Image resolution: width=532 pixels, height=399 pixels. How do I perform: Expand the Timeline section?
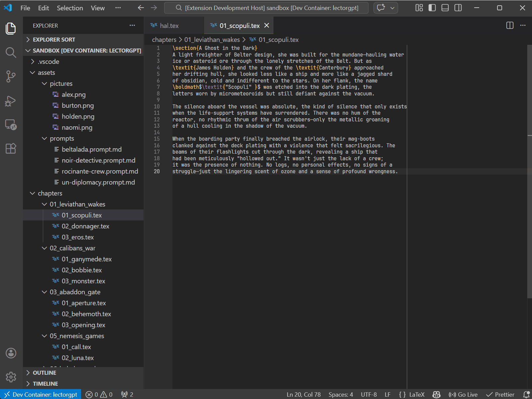(x=83, y=384)
